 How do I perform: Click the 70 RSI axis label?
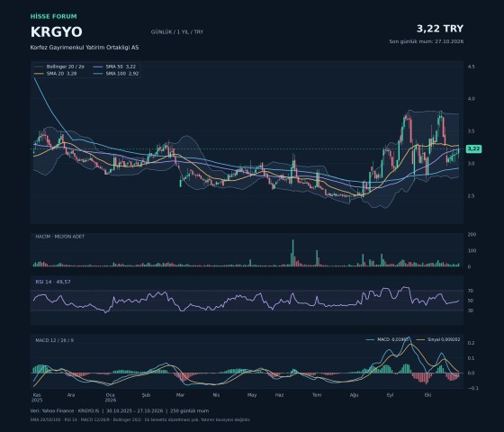pyautogui.click(x=471, y=291)
